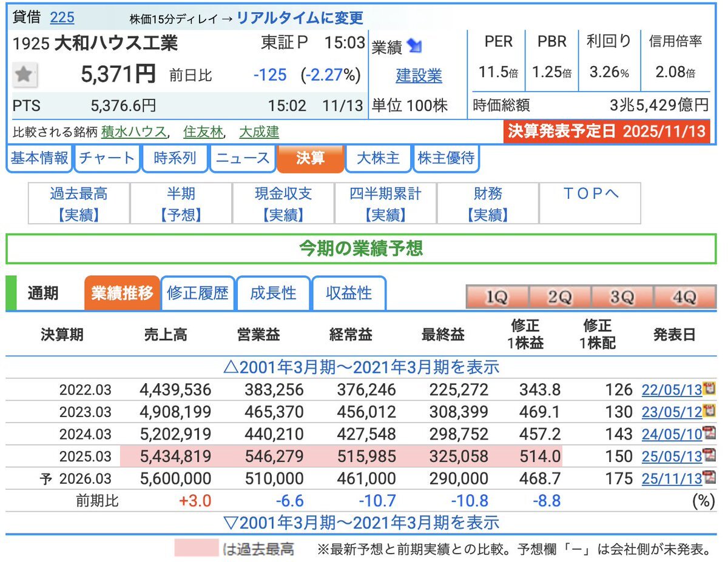Click the 通期 label
Screen dimensions: 728x562
tap(43, 293)
